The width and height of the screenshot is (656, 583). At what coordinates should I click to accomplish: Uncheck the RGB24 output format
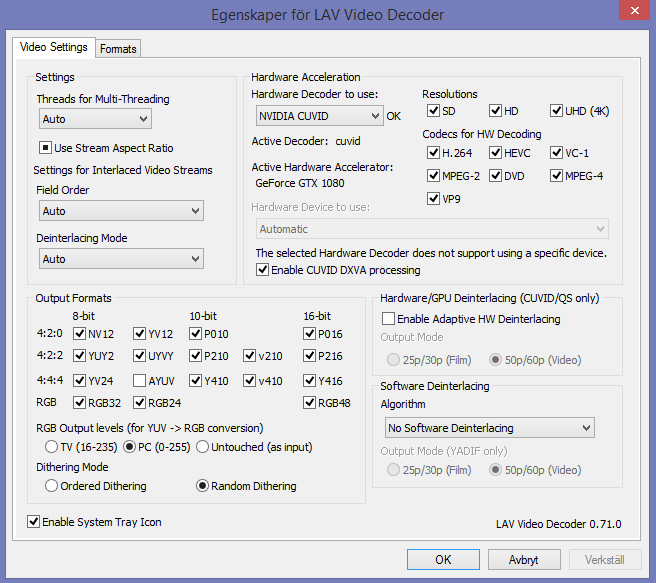[139, 403]
